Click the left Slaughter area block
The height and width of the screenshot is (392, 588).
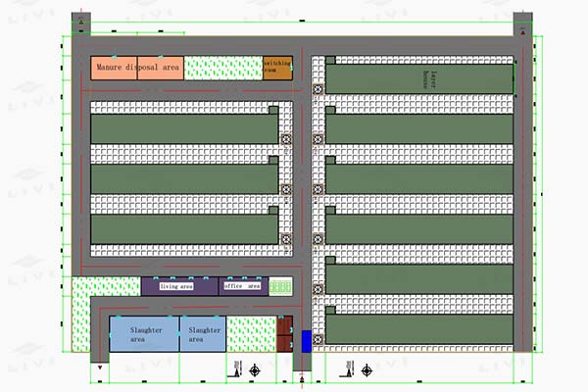tap(143, 334)
